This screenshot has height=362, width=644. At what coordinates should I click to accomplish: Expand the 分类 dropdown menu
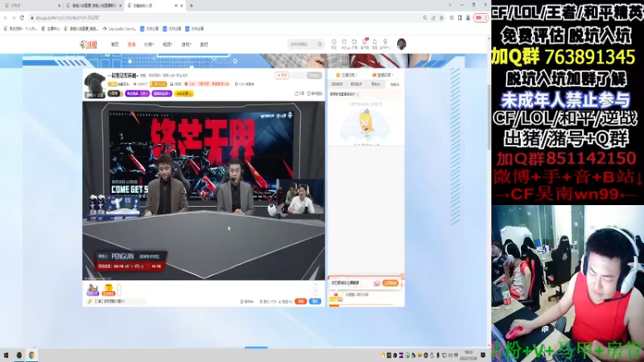point(149,44)
